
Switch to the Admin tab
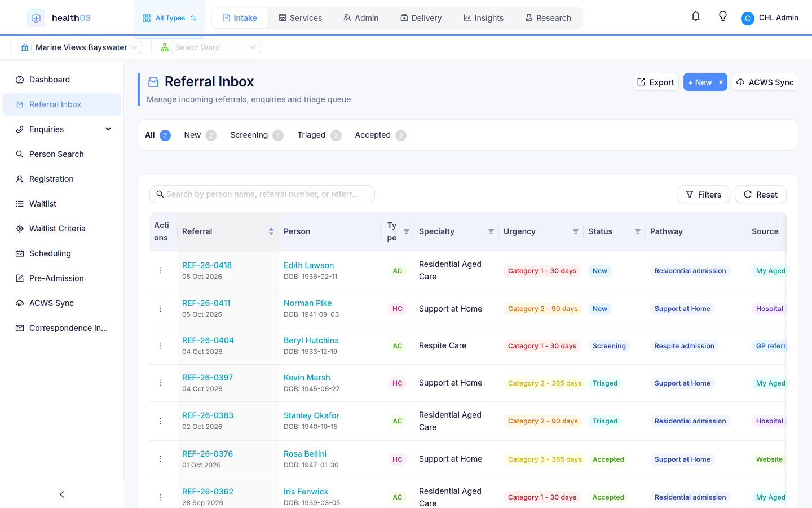(x=361, y=18)
